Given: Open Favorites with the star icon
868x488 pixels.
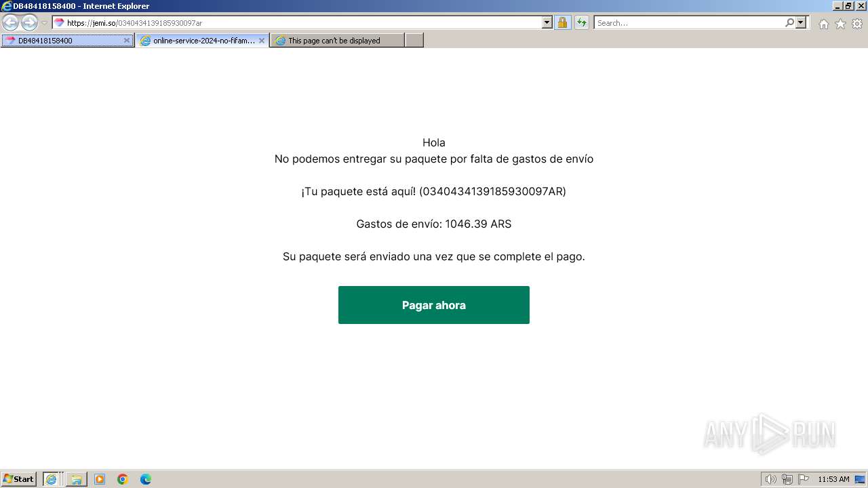Looking at the screenshot, I should tap(840, 24).
